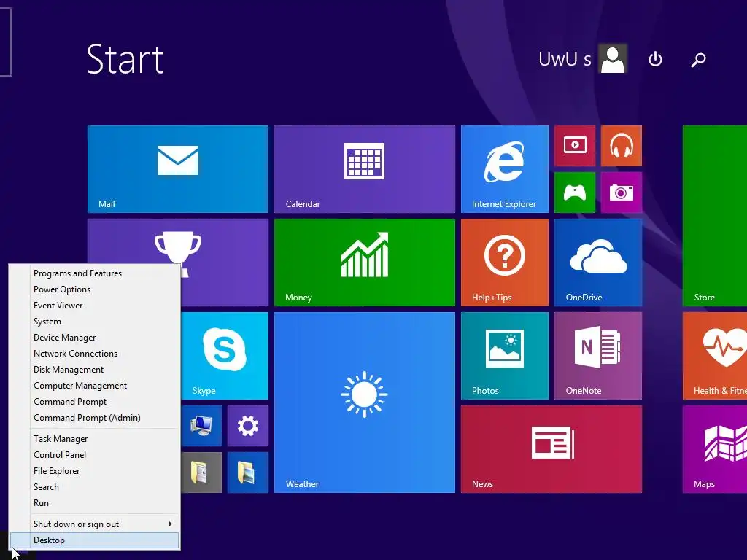
Task: Click the user account picture
Action: pyautogui.click(x=613, y=59)
